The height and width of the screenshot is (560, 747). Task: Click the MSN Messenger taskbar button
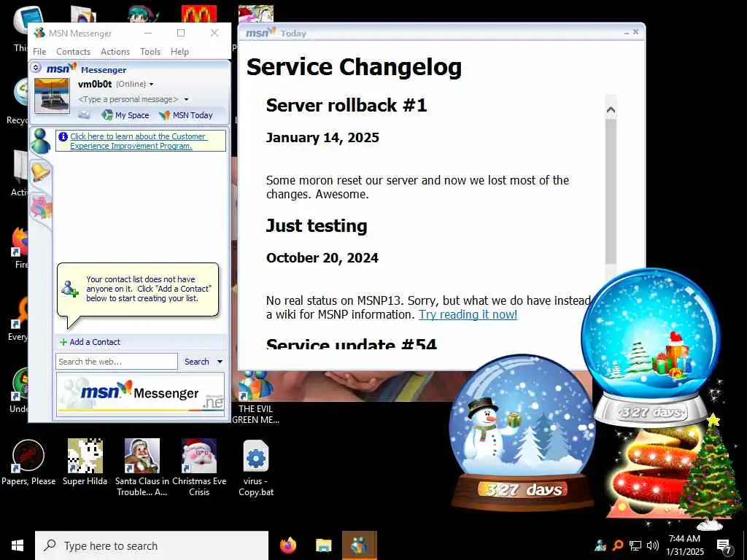point(359,545)
